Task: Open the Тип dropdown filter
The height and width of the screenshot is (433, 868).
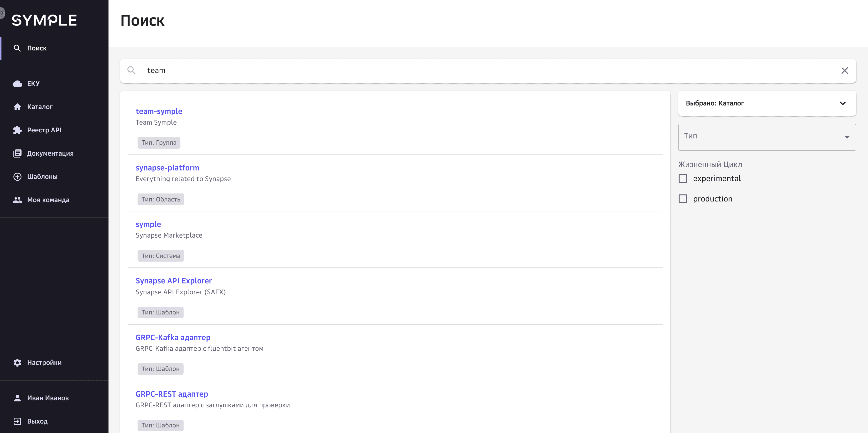Action: (767, 137)
